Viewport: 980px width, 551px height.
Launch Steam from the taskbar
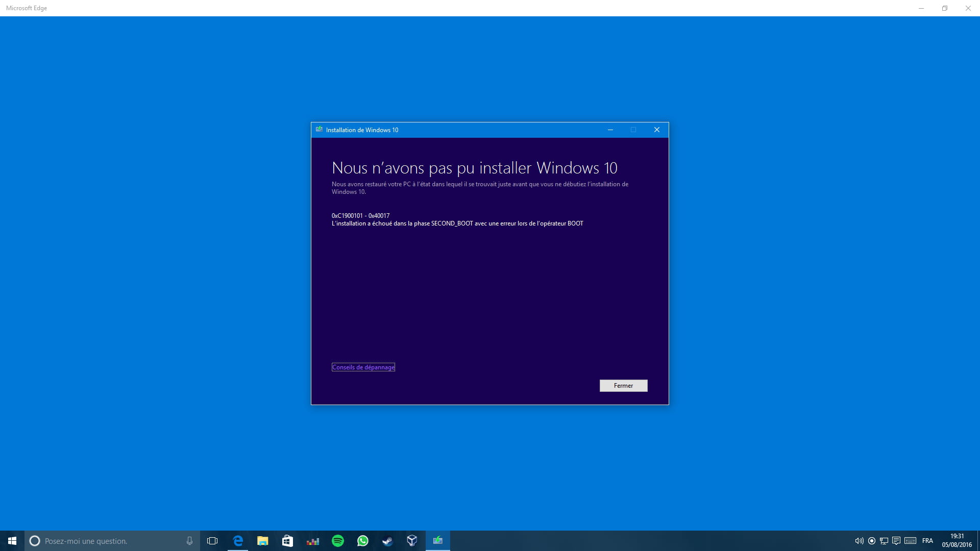tap(387, 541)
